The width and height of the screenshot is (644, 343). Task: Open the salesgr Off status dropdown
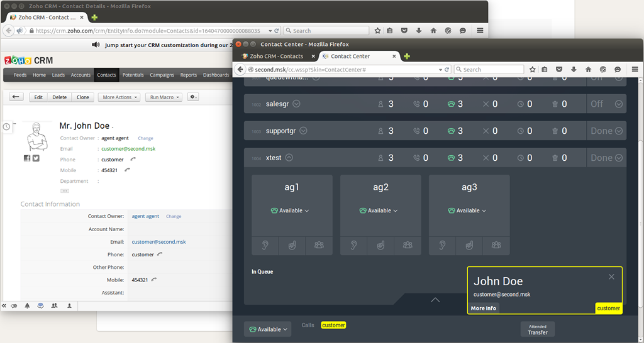pos(606,104)
